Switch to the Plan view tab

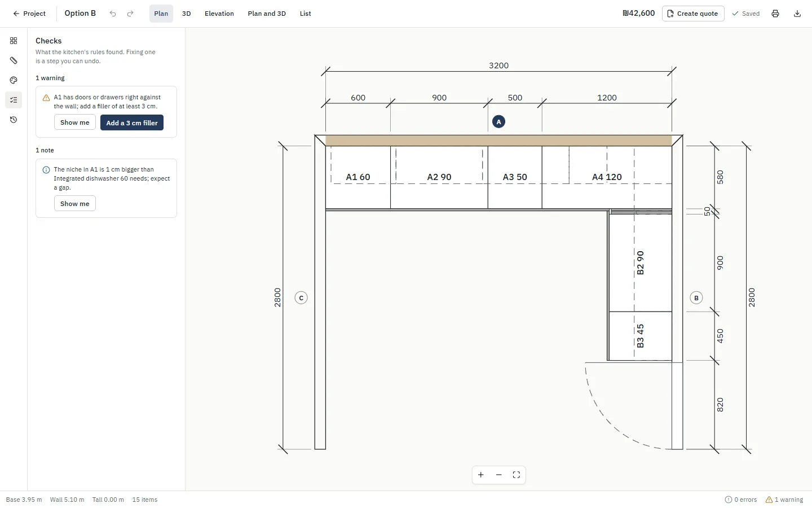(x=161, y=14)
